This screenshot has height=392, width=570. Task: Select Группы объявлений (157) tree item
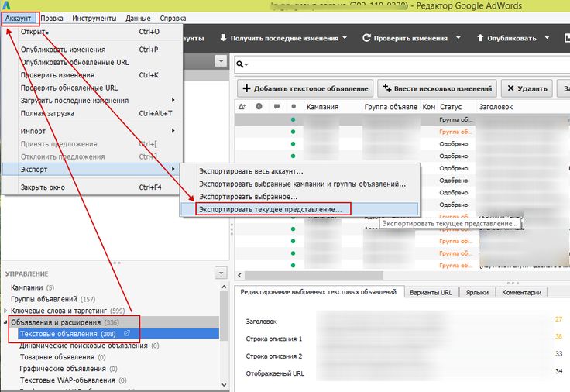click(53, 299)
